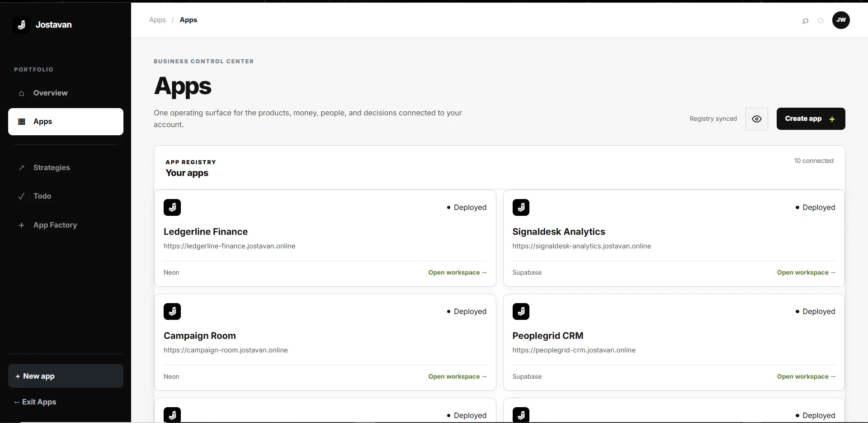Click the 'Registry synced' status text
The width and height of the screenshot is (868, 423).
click(x=713, y=119)
